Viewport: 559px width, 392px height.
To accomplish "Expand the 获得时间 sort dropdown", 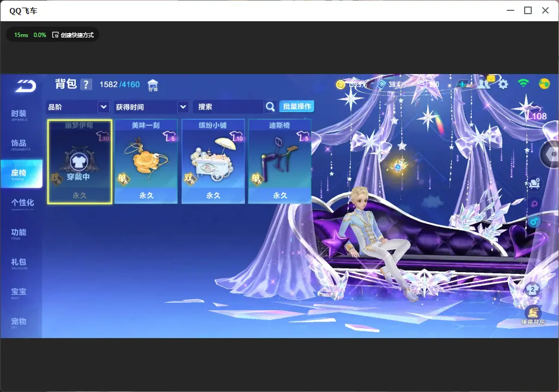I will [x=151, y=107].
